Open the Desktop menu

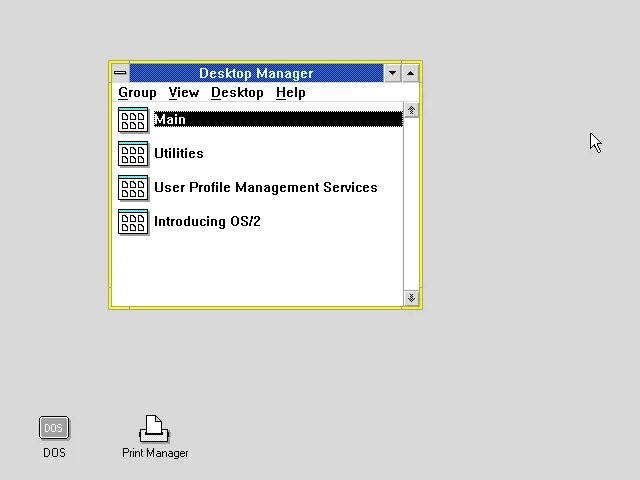point(237,93)
